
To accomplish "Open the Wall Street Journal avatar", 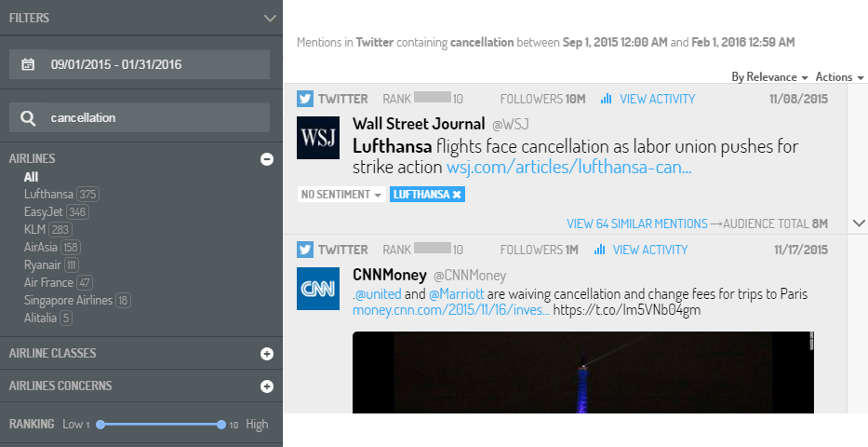I will pyautogui.click(x=318, y=138).
